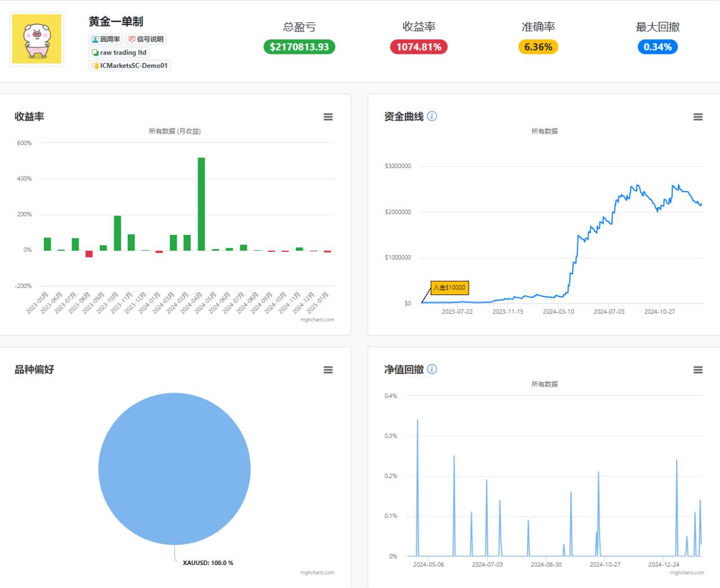
Task: Click the XAUUSD blue pie slice
Action: 174,469
